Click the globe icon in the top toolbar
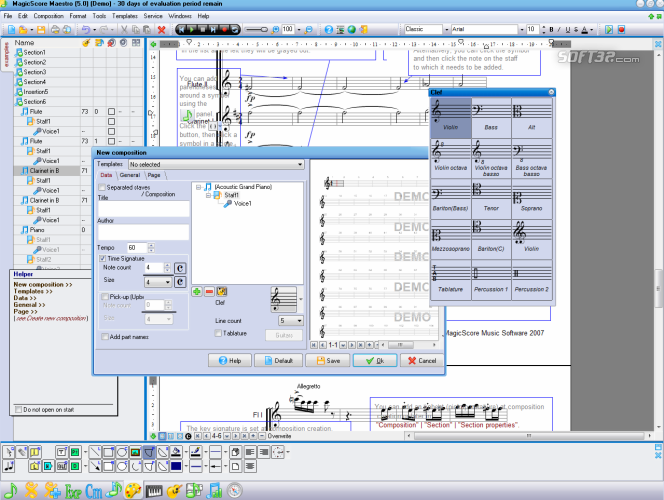The width and height of the screenshot is (664, 500). pos(351,29)
